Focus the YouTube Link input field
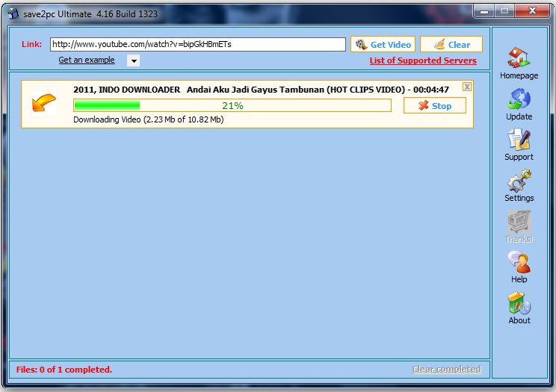 [198, 44]
